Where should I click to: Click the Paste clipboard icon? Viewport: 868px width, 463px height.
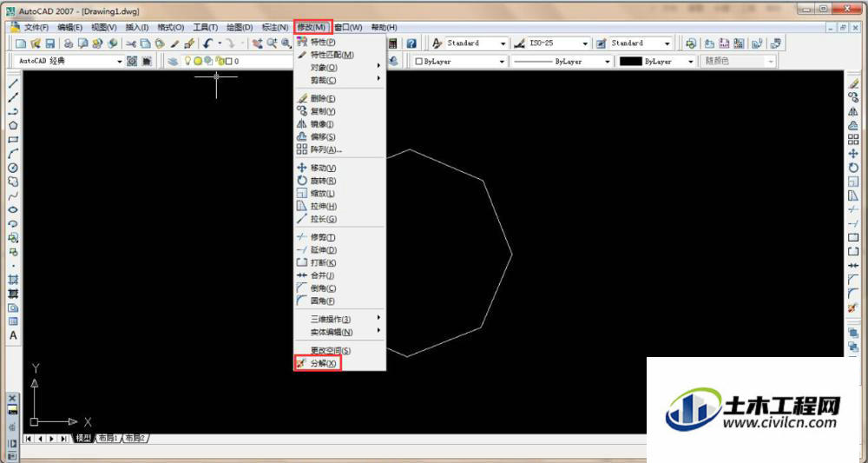pos(160,43)
